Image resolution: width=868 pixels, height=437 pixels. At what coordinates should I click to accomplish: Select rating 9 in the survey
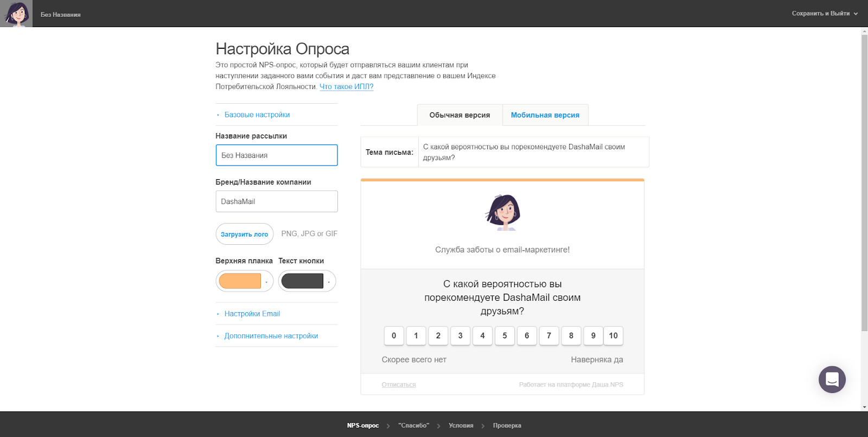click(x=593, y=335)
